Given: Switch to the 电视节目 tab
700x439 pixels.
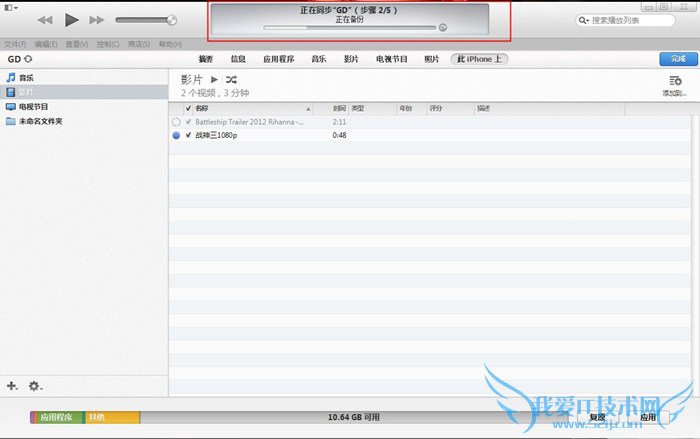Looking at the screenshot, I should click(392, 59).
